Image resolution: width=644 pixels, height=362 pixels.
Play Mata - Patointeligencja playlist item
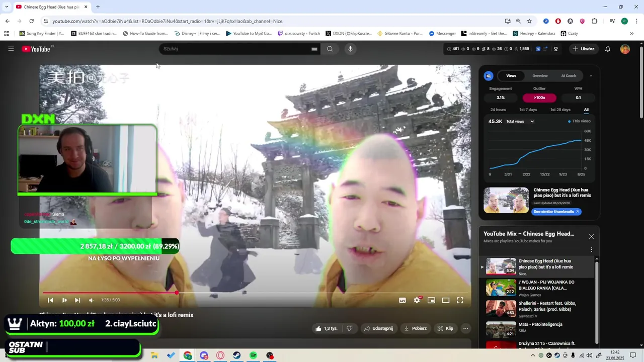point(536,329)
